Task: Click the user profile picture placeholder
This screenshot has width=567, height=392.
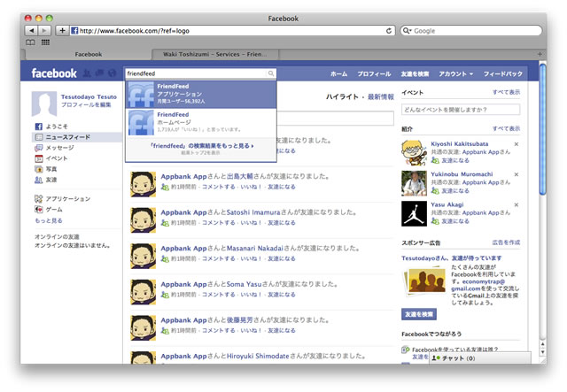Action: click(44, 104)
